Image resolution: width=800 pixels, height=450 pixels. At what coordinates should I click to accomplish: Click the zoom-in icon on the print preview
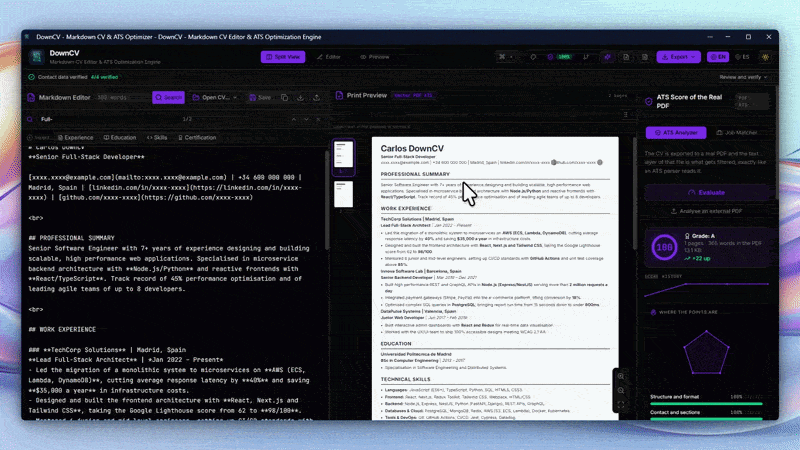coord(621,376)
